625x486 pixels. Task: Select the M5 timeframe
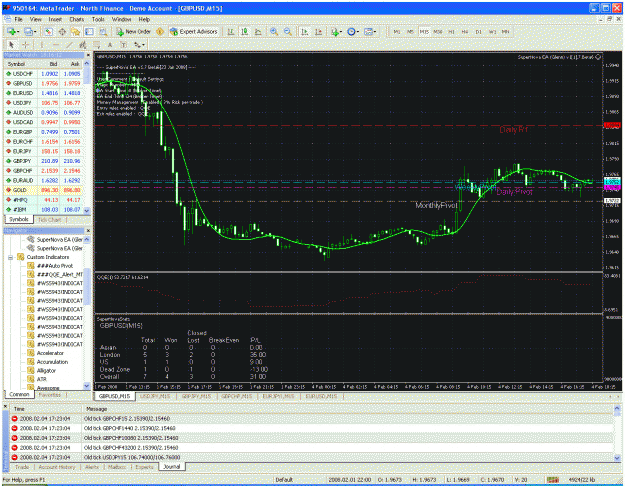coord(410,31)
